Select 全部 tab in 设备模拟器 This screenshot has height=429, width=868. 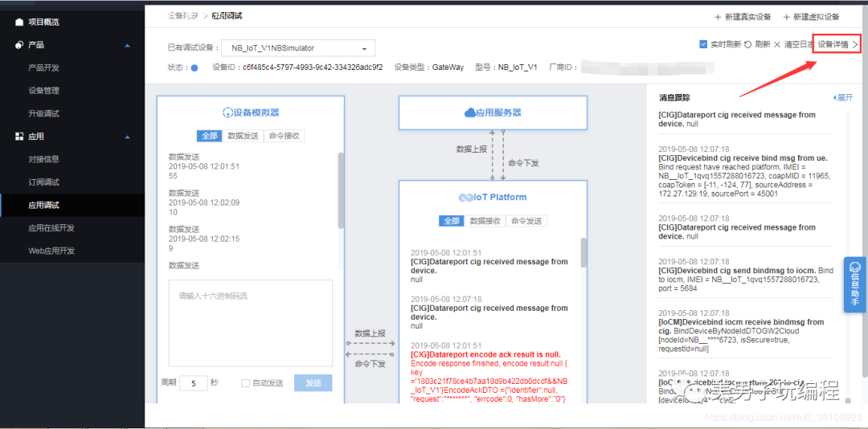[209, 137]
